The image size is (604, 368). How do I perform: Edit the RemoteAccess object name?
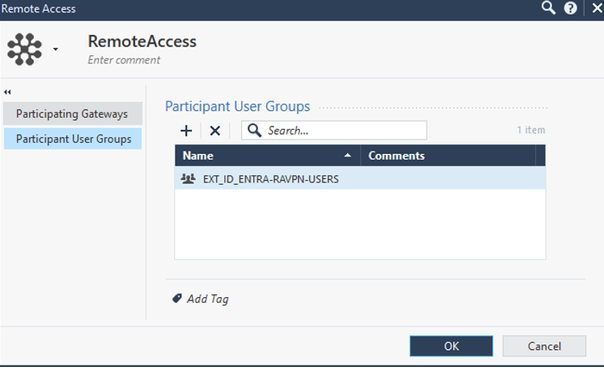tap(142, 41)
